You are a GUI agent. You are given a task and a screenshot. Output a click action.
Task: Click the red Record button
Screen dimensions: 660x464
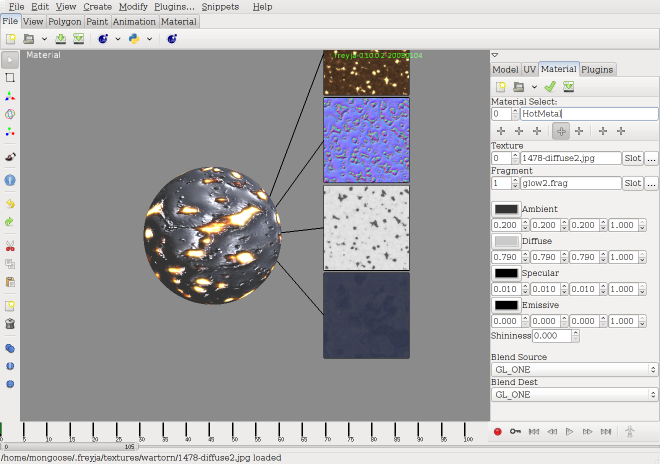click(x=498, y=432)
